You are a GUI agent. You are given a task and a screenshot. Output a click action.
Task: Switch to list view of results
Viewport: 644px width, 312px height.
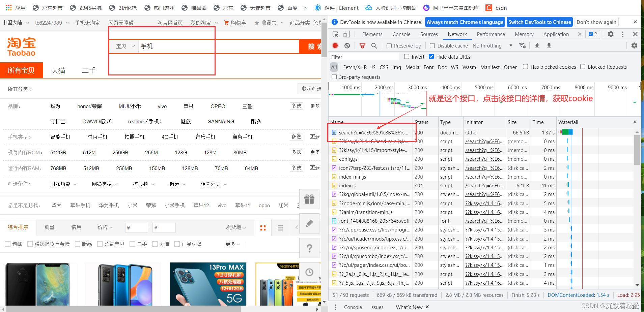280,228
